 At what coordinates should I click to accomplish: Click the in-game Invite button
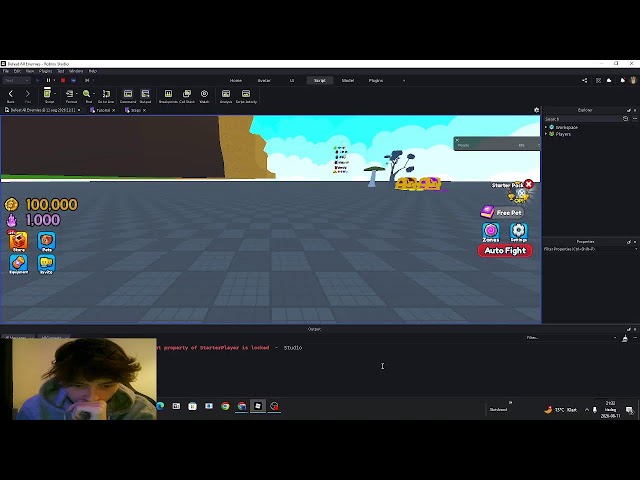(x=46, y=264)
